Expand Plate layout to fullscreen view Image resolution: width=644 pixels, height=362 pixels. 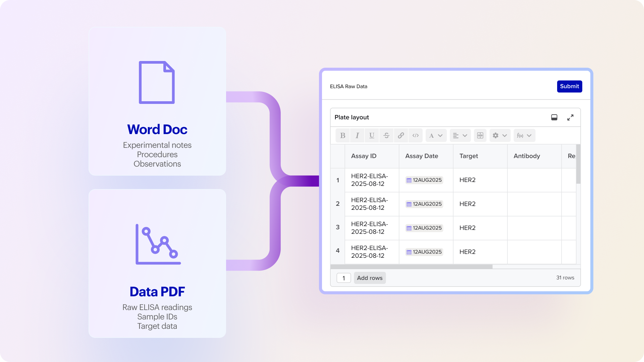click(571, 117)
